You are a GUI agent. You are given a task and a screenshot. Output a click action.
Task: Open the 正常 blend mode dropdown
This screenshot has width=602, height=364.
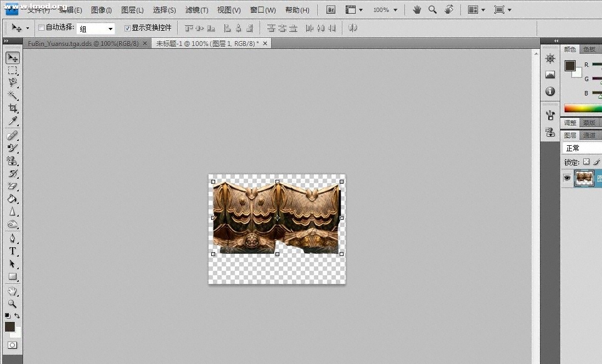pos(582,148)
